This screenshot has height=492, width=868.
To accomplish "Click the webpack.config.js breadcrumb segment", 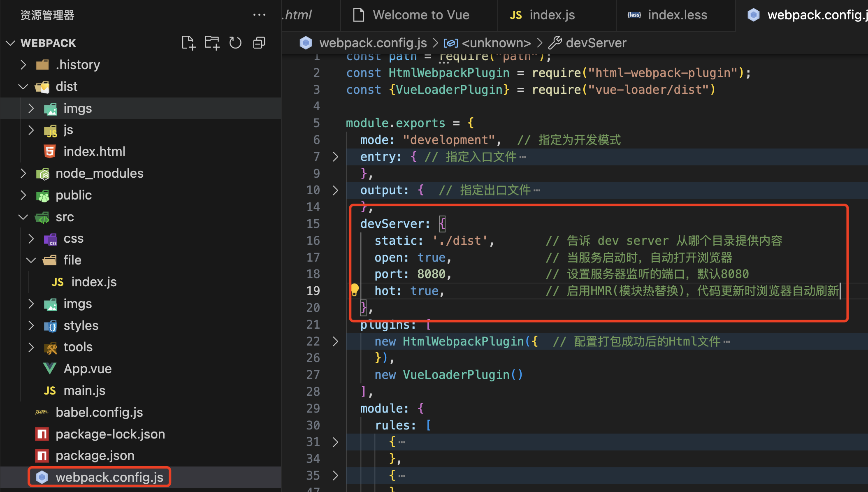I will click(x=373, y=43).
